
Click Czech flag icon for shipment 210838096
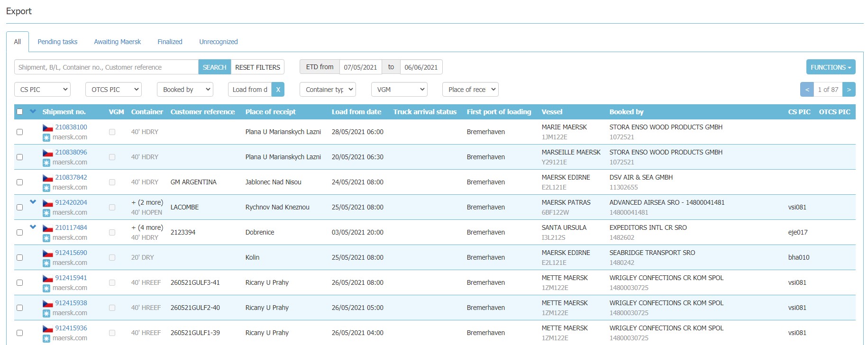tap(47, 153)
